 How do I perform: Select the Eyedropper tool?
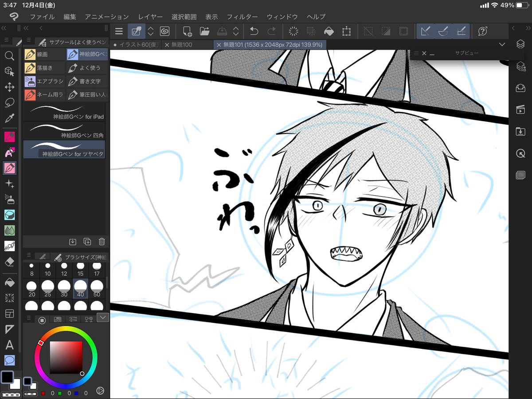point(9,119)
